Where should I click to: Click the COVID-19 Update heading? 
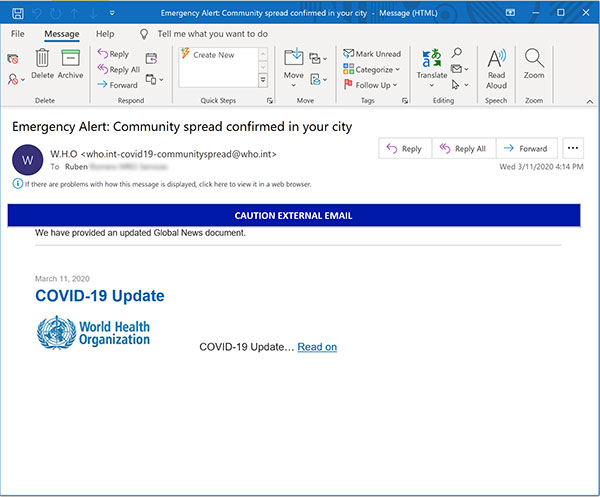(100, 296)
